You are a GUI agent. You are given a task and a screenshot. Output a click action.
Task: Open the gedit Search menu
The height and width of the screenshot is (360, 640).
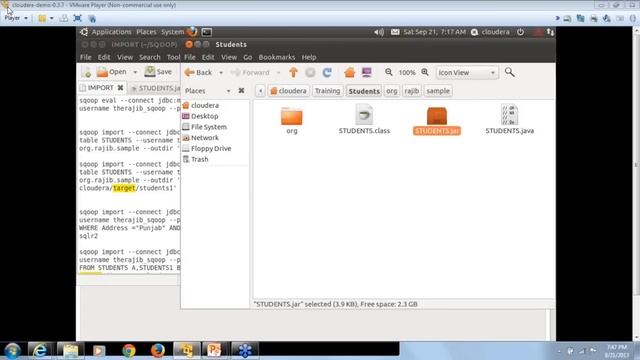tap(150, 57)
